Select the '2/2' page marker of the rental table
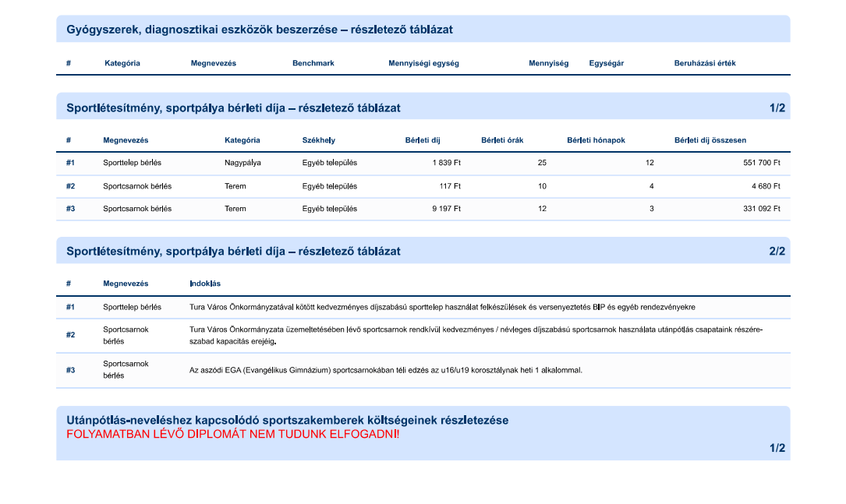Image resolution: width=846 pixels, height=504 pixels. pos(777,252)
